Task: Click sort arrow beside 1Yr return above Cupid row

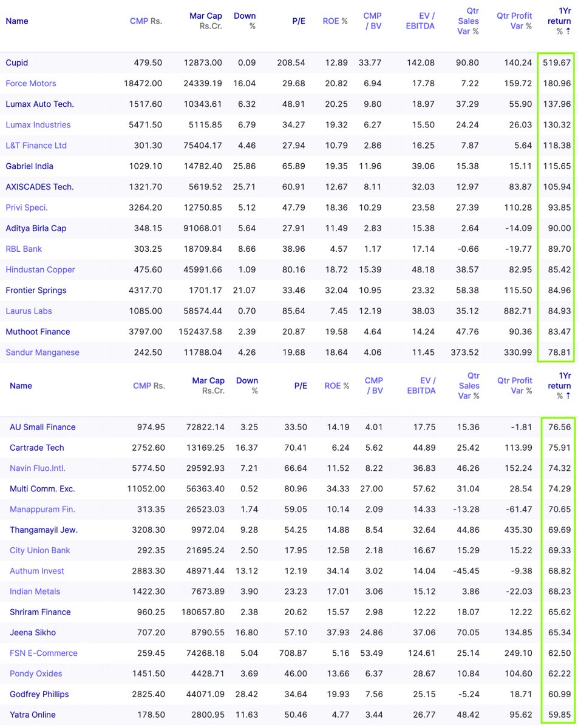Action: pyautogui.click(x=568, y=31)
